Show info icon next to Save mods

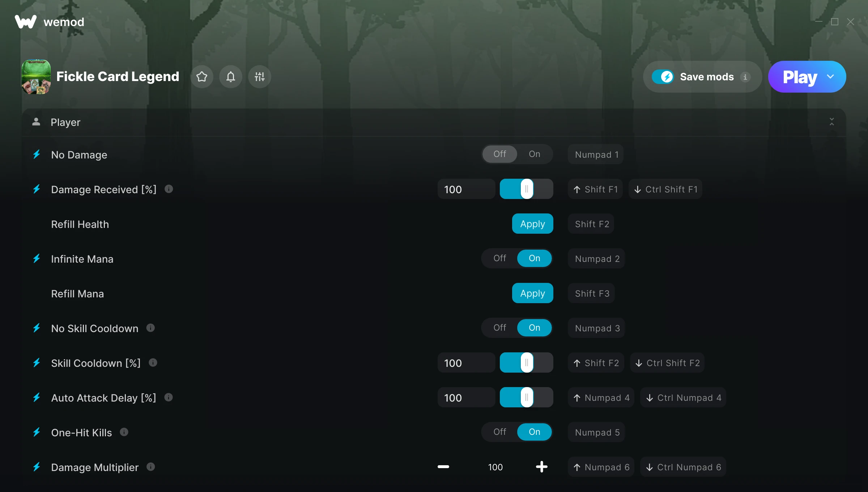(745, 77)
